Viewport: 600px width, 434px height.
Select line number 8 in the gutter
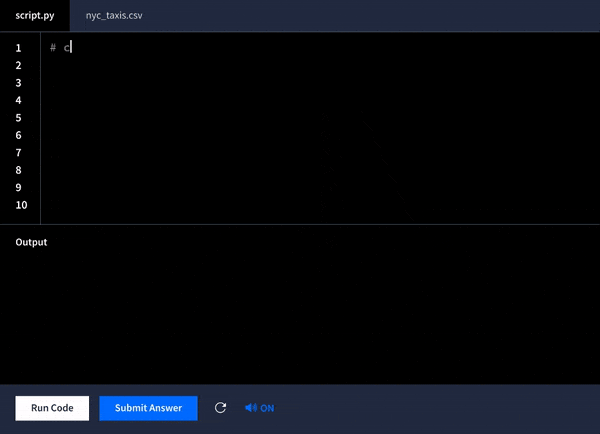point(19,170)
